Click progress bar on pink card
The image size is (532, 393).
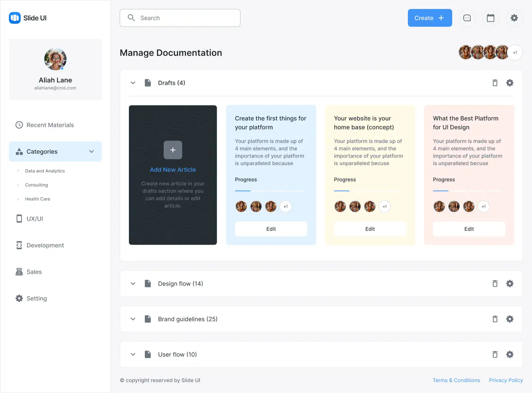468,191
